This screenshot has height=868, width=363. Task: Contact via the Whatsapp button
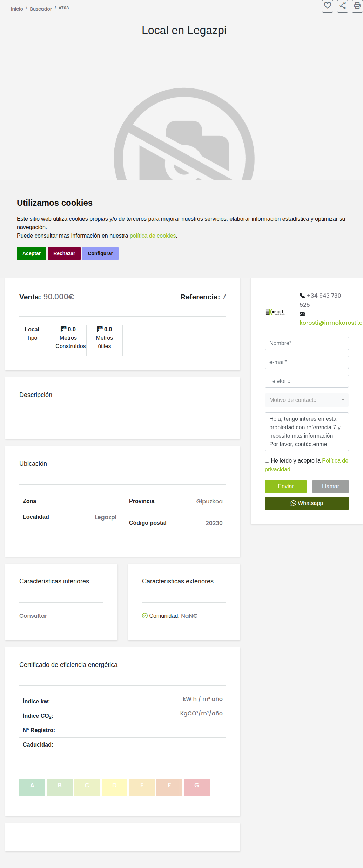(307, 503)
